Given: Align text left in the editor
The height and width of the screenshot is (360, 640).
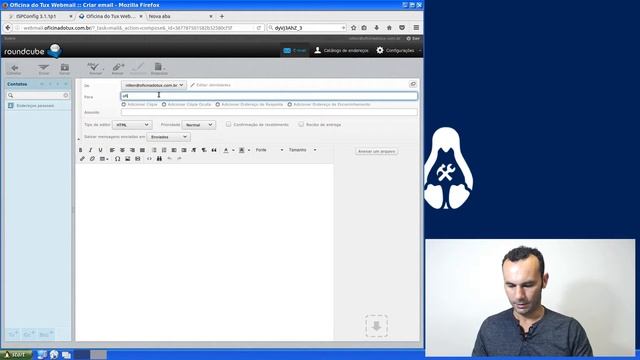Looking at the screenshot, I should tap(112, 150).
